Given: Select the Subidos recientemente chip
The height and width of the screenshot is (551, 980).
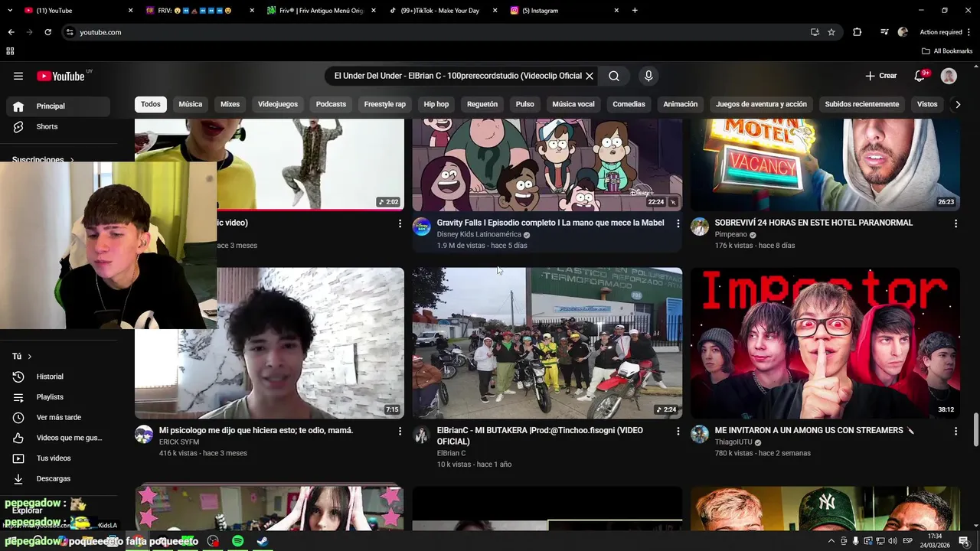Looking at the screenshot, I should click(862, 104).
